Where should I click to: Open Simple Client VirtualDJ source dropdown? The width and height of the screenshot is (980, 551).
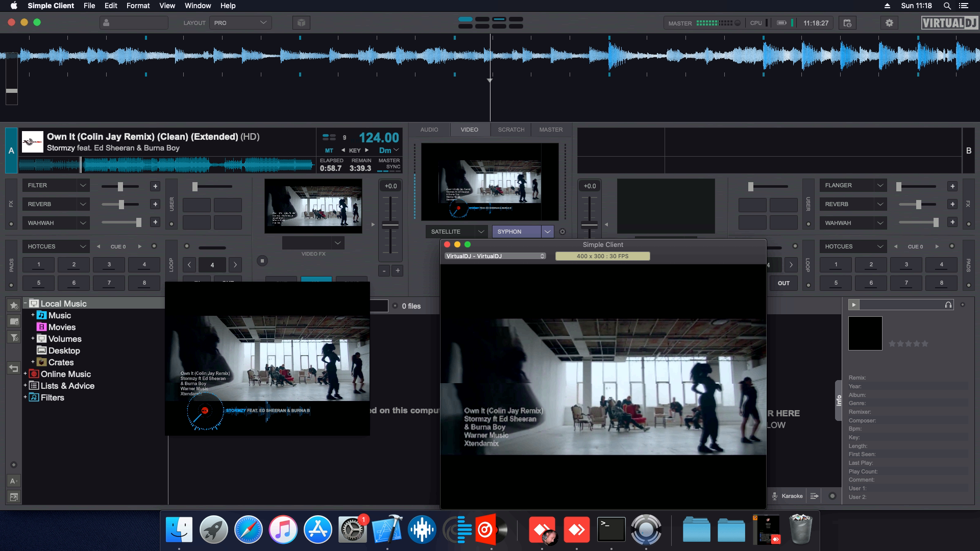(x=495, y=256)
